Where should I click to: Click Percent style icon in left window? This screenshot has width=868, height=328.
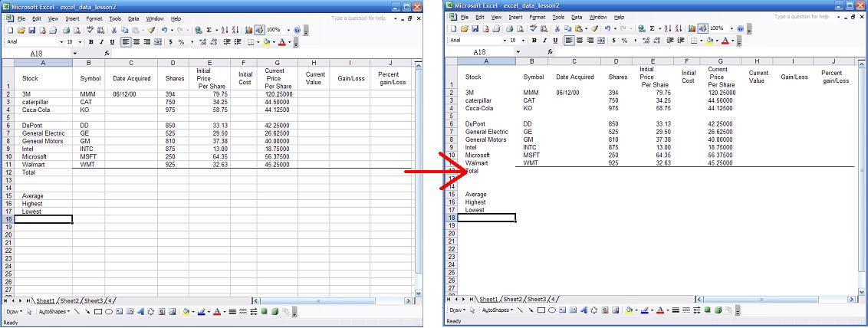coord(181,41)
